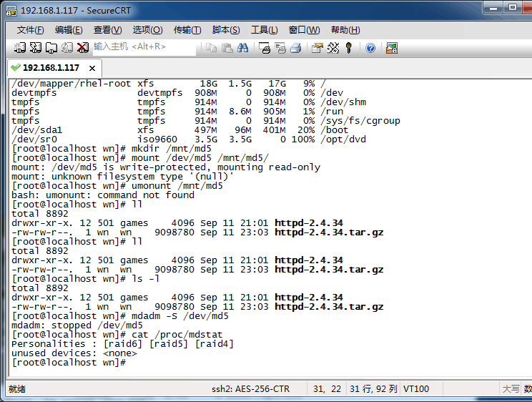532x402 pixels.
Task: Click the 就绪 status bar text
Action: pos(17,388)
